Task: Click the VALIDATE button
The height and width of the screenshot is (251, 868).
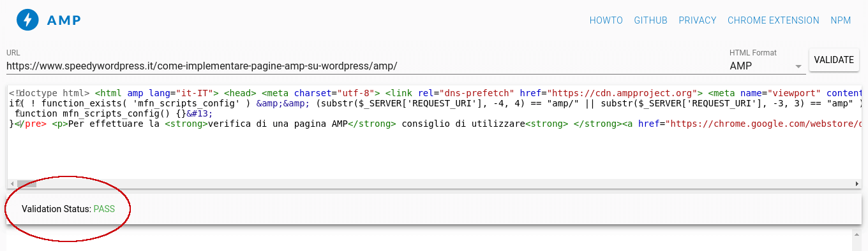Action: (x=834, y=60)
